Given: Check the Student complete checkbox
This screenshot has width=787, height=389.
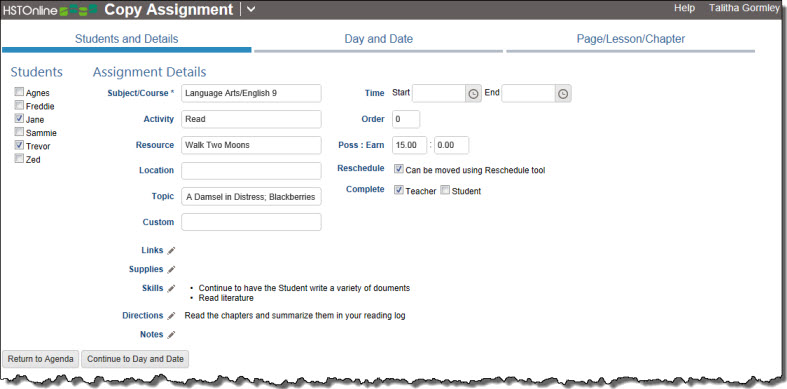Looking at the screenshot, I should [445, 190].
